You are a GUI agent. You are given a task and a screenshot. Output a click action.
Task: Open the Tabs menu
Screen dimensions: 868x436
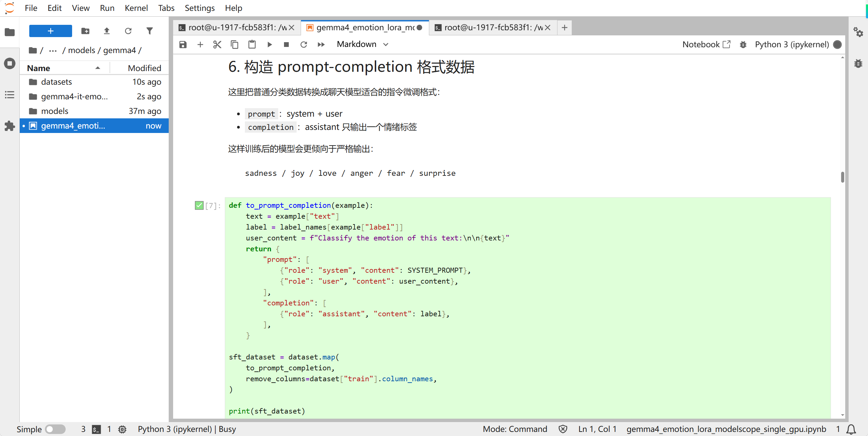tap(166, 8)
